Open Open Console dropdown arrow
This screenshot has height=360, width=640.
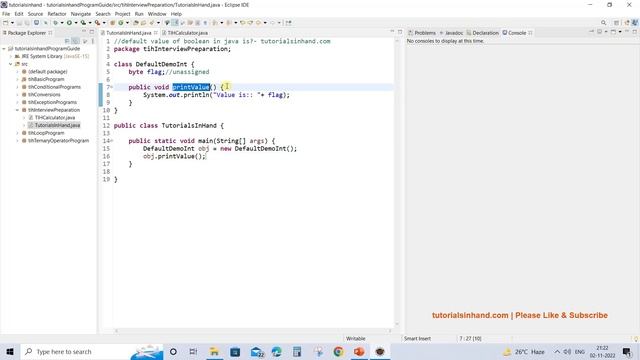click(x=620, y=32)
